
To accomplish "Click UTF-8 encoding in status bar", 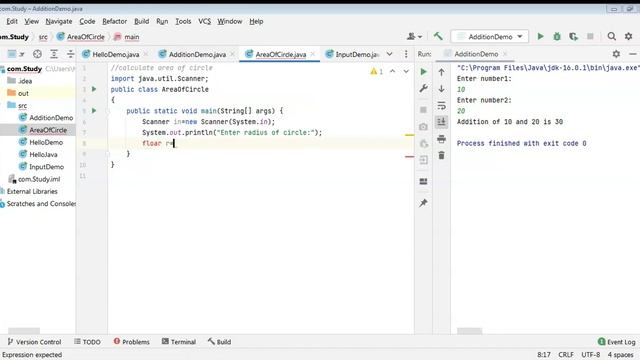I will (591, 355).
